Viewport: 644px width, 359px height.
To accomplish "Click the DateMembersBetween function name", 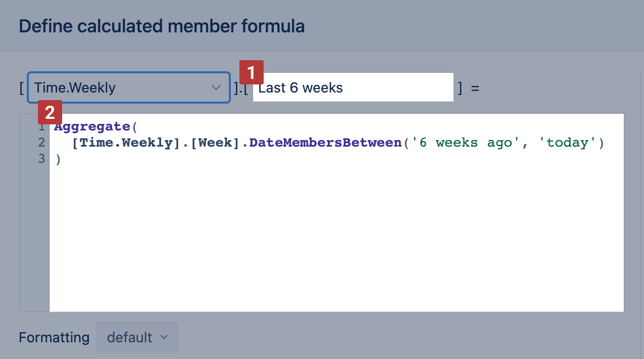I will pyautogui.click(x=326, y=143).
